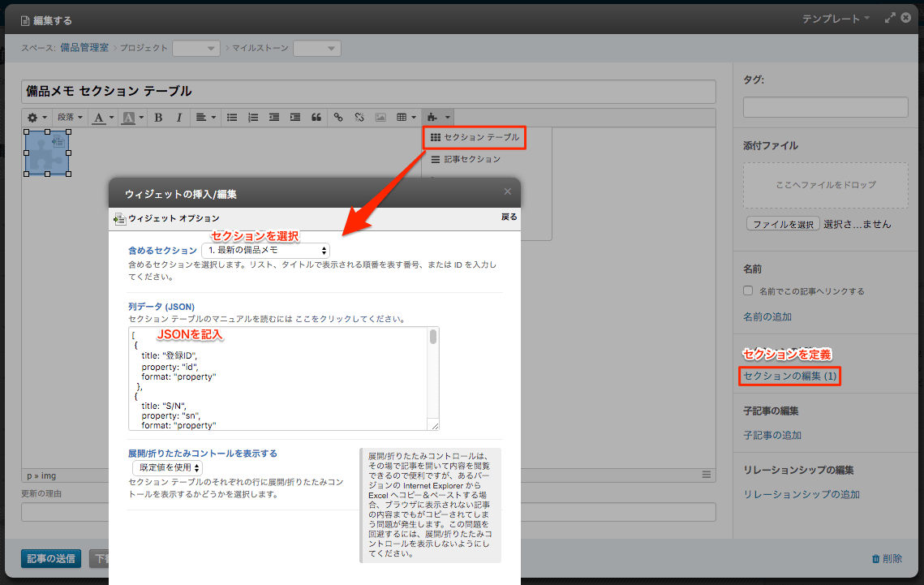Insert a bulleted list
The width and height of the screenshot is (924, 585).
(x=232, y=118)
